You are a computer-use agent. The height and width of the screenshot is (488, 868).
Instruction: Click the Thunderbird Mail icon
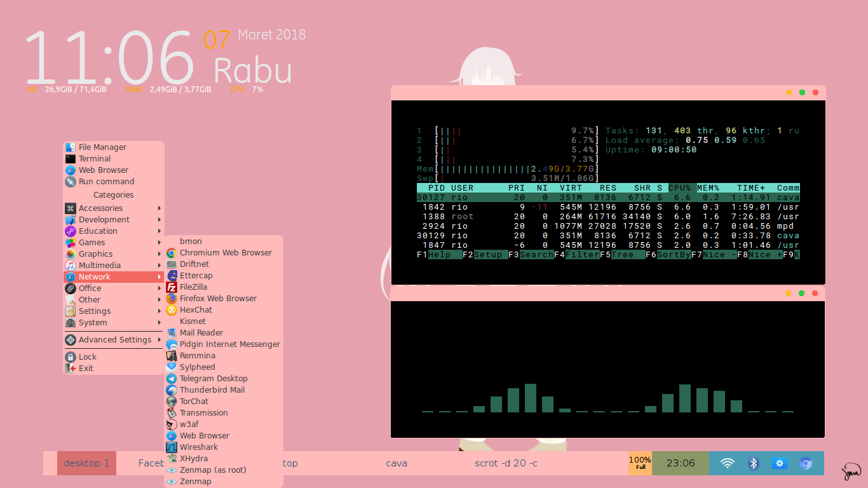click(x=172, y=390)
